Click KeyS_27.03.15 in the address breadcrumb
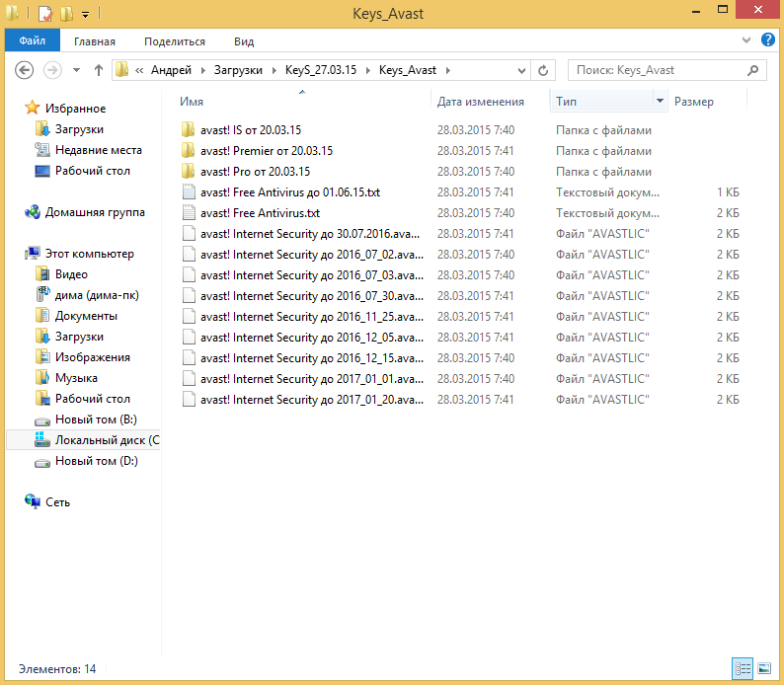 coord(321,70)
